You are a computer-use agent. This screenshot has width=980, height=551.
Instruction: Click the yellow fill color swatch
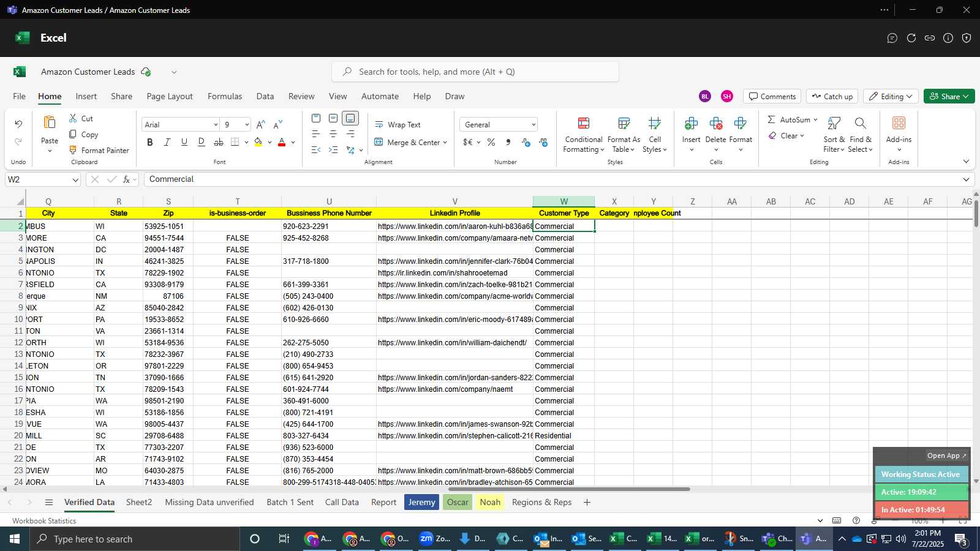tap(258, 142)
